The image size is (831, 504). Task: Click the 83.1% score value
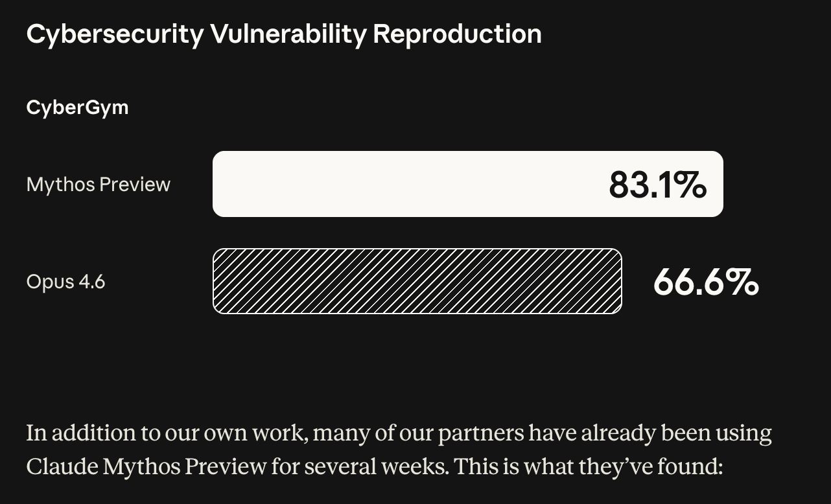tap(657, 185)
